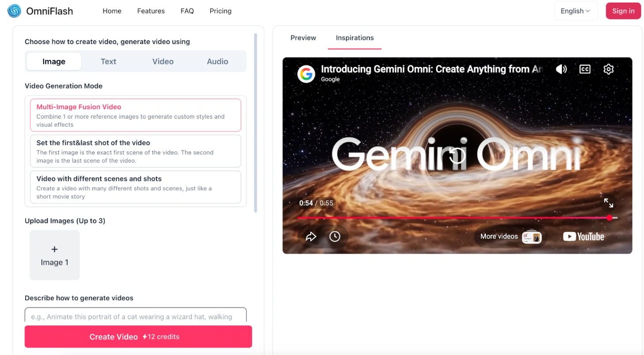
Task: Enter fullscreen with the expand arrows icon
Action: (609, 203)
